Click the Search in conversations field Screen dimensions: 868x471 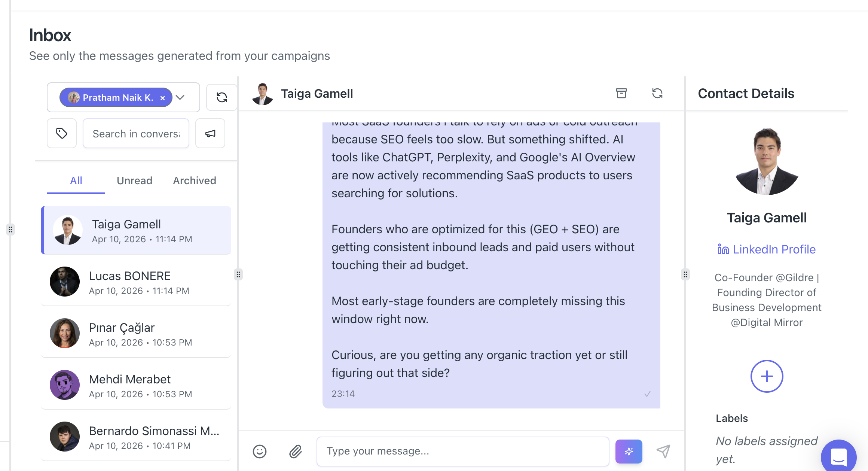tap(136, 134)
